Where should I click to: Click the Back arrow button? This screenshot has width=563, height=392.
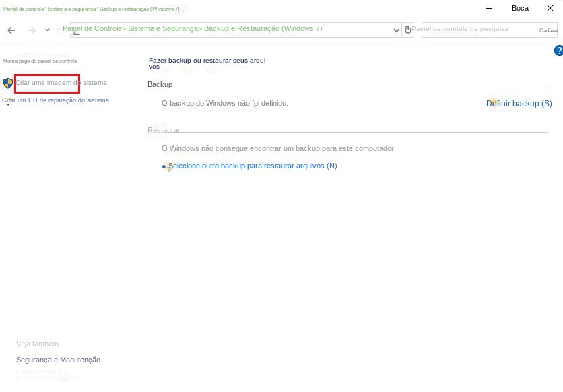click(x=11, y=30)
